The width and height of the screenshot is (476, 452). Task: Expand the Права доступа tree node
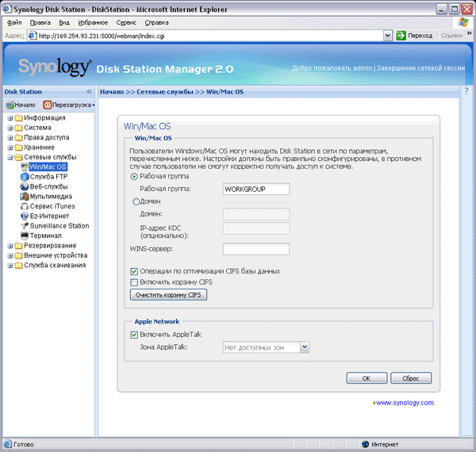tap(10, 138)
